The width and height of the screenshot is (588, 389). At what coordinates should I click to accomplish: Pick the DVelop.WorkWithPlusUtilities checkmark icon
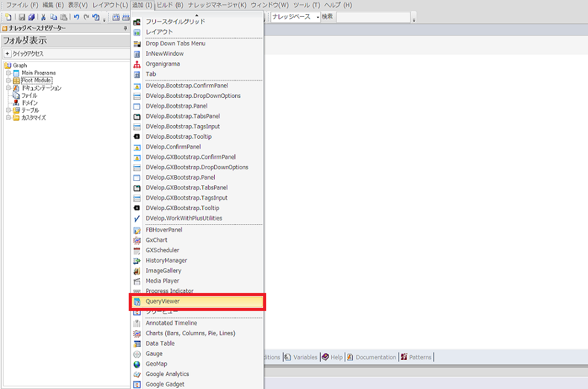pos(137,219)
